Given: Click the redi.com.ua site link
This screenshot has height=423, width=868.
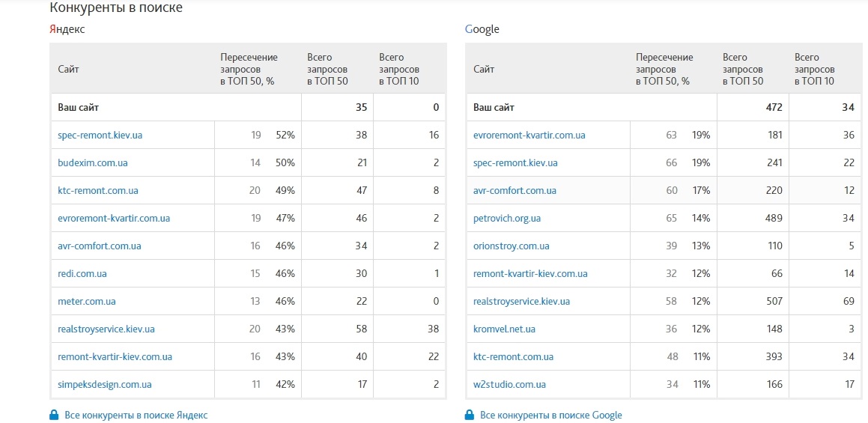Looking at the screenshot, I should 82,274.
